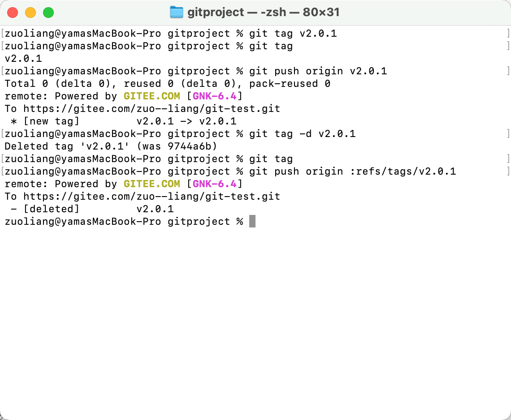Click the second magenta GNK-6.4 text
Viewport: 511px width, 420px height.
point(214,184)
